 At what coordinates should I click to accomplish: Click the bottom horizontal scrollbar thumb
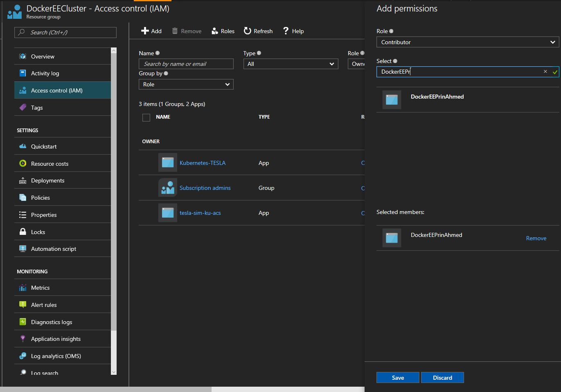106,389
